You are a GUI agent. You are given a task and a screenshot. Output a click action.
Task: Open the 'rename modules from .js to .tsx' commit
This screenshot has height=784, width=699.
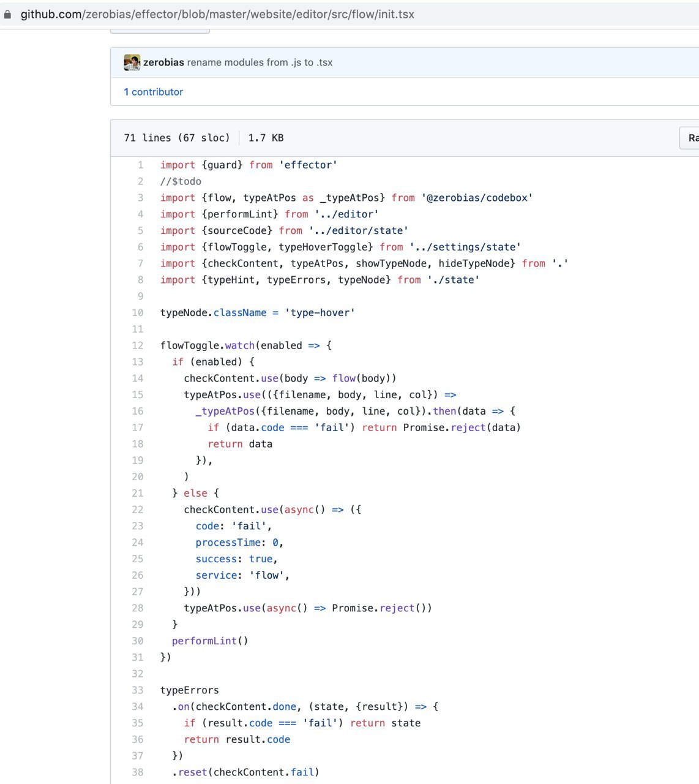pos(260,62)
